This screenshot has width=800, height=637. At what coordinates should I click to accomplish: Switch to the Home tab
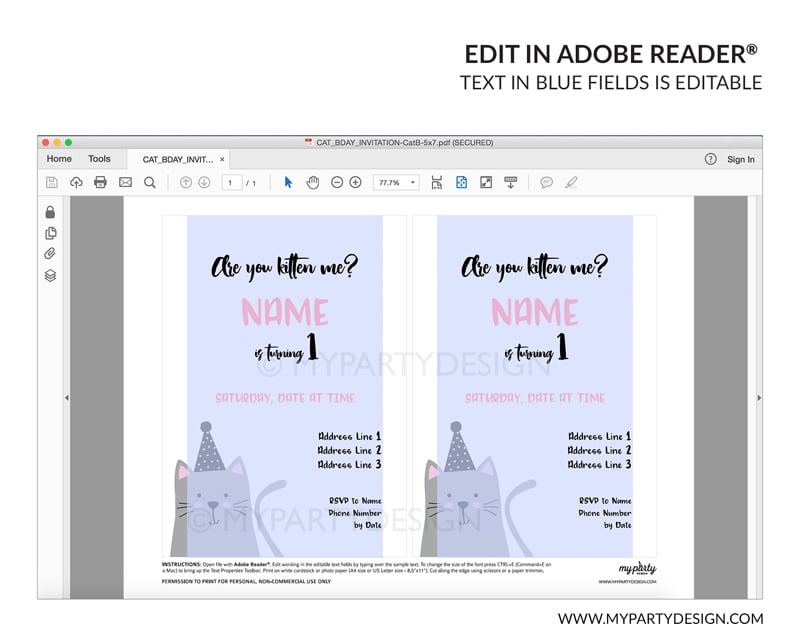point(59,159)
